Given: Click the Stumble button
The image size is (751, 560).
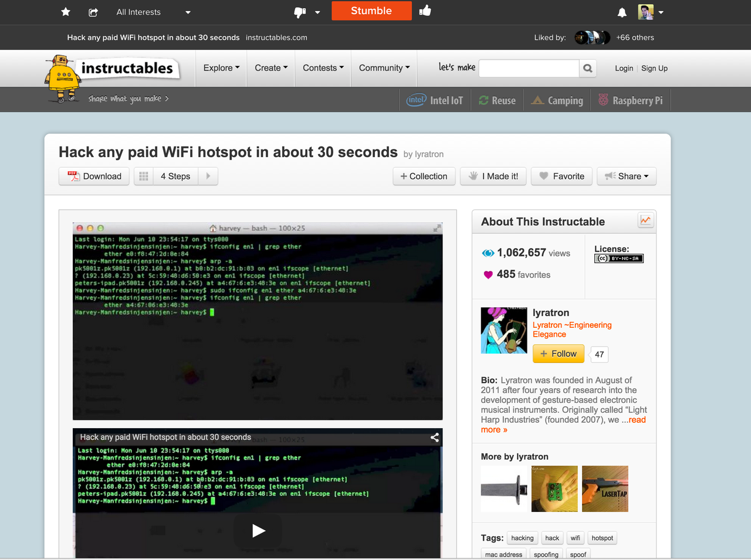Looking at the screenshot, I should point(371,11).
